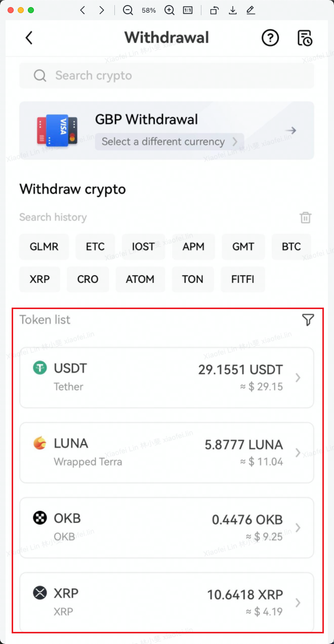Image resolution: width=334 pixels, height=644 pixels.
Task: Go to GBP Withdrawal via arrow
Action: coord(290,131)
